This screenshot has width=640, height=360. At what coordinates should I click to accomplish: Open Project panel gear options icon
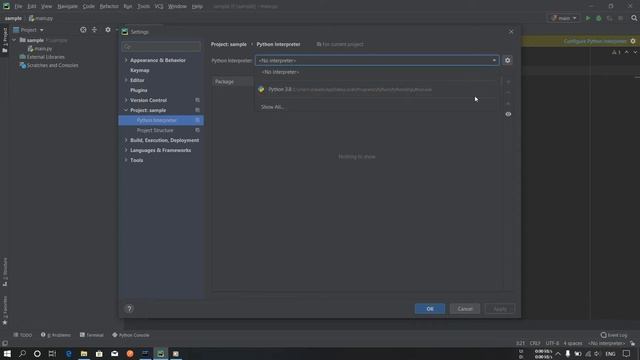(x=108, y=30)
